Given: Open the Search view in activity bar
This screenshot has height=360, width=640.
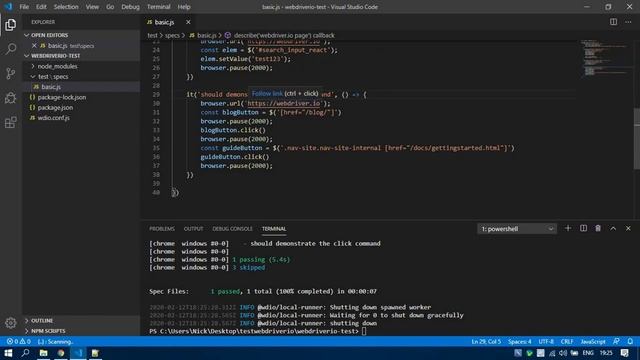Looking at the screenshot, I should tap(11, 49).
